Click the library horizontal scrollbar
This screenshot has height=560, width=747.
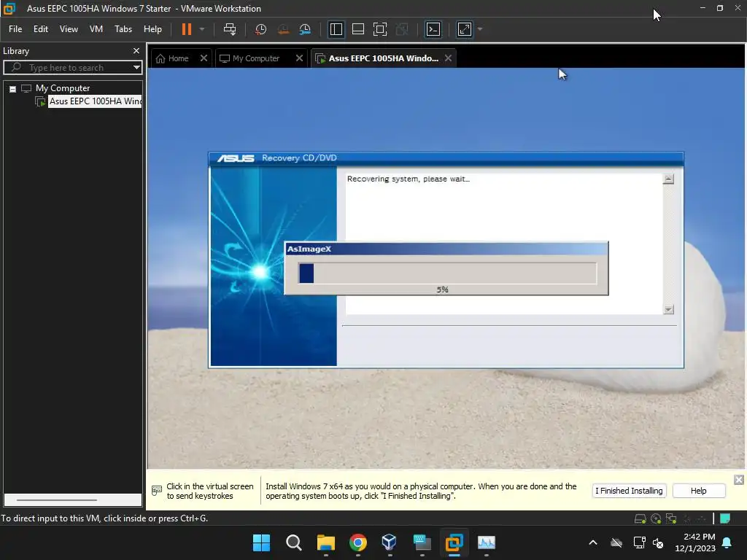tap(57, 500)
